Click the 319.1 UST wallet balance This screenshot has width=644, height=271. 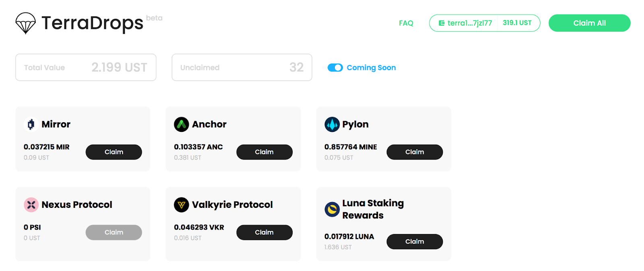click(x=517, y=23)
